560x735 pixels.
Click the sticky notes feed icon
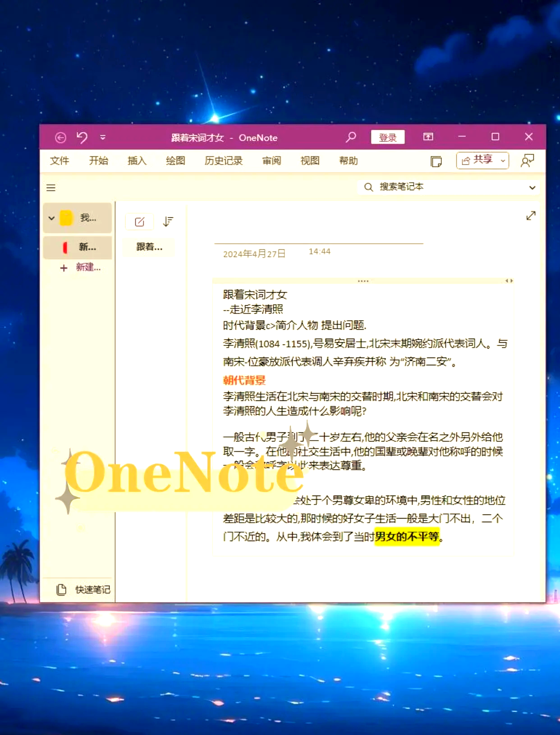pos(436,161)
